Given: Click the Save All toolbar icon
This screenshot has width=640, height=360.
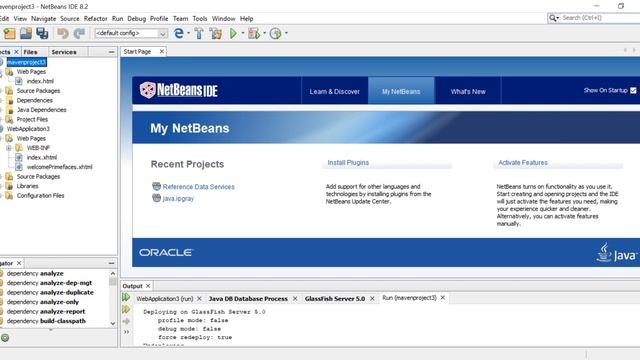Looking at the screenshot, I should [x=42, y=33].
